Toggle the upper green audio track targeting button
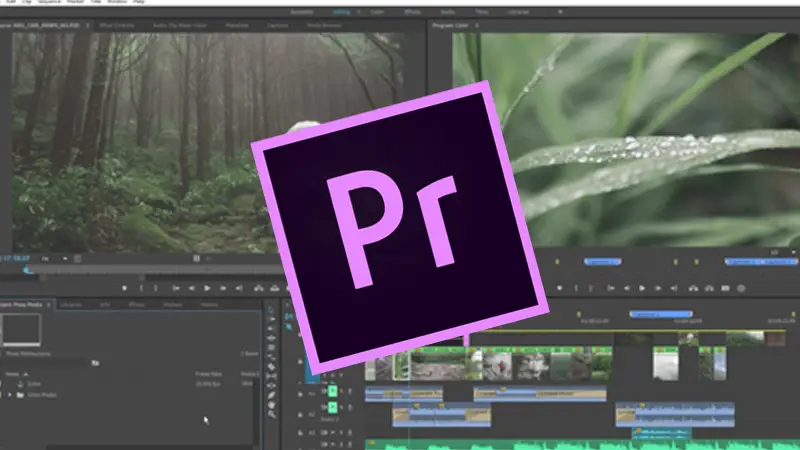The image size is (800, 450). click(333, 391)
